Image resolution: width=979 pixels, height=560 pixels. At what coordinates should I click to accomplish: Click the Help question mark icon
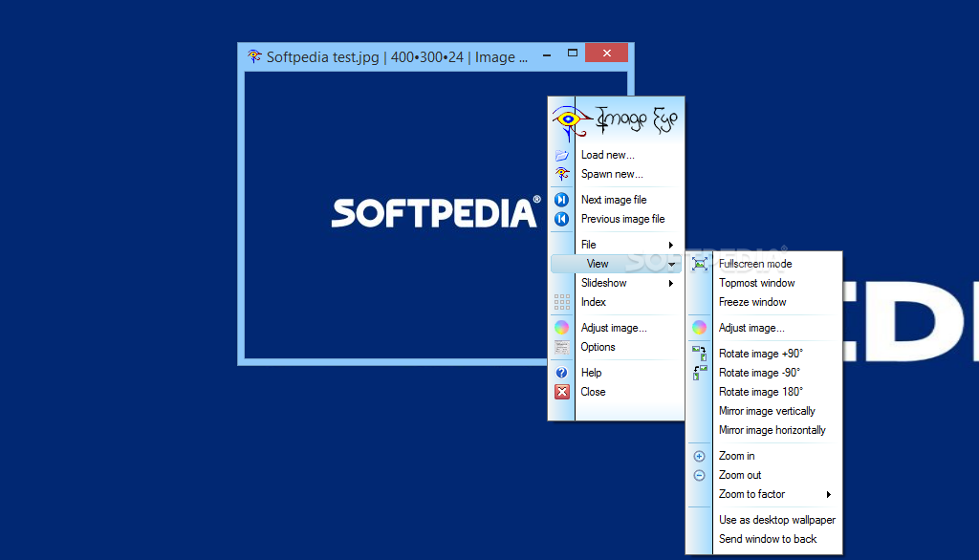point(562,373)
